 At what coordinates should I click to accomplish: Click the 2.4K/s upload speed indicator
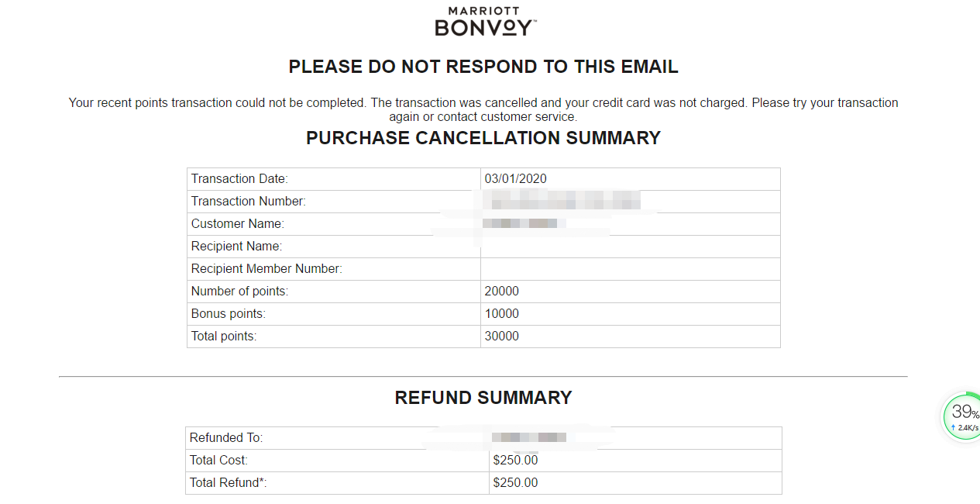965,428
